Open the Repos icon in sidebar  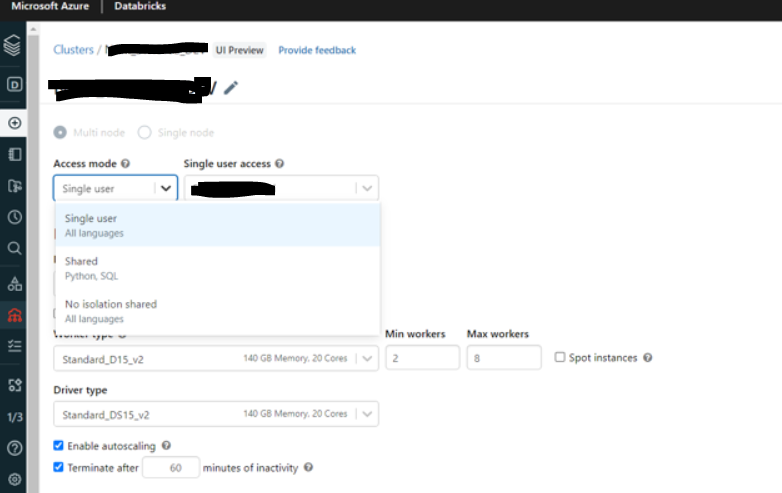tap(14, 186)
